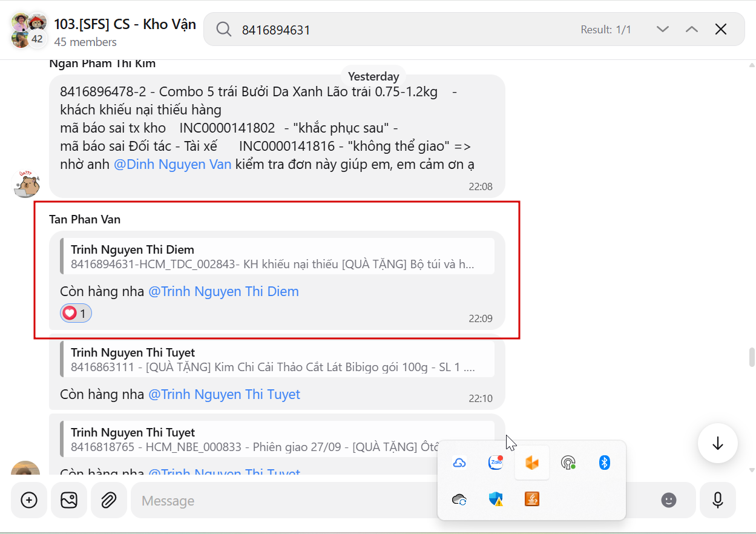The image size is (756, 534).
Task: Open the OneDrive sync tray icon
Action: pos(459,499)
